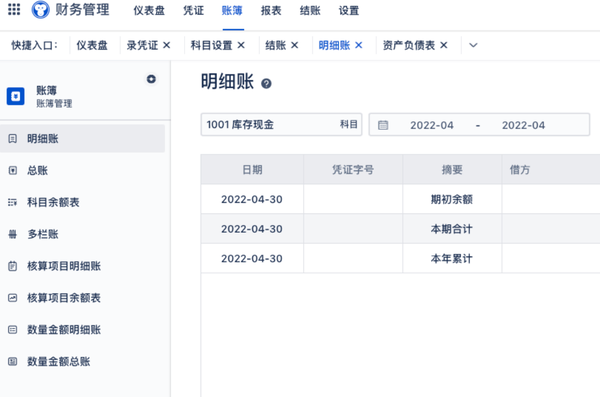
Task: Click the blue 账簿 module icon
Action: (x=16, y=96)
